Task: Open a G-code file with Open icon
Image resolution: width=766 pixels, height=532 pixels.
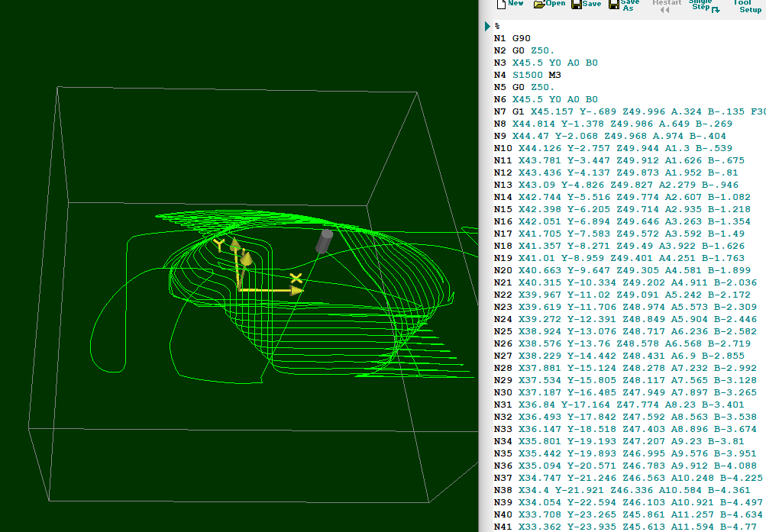Action: pos(540,5)
